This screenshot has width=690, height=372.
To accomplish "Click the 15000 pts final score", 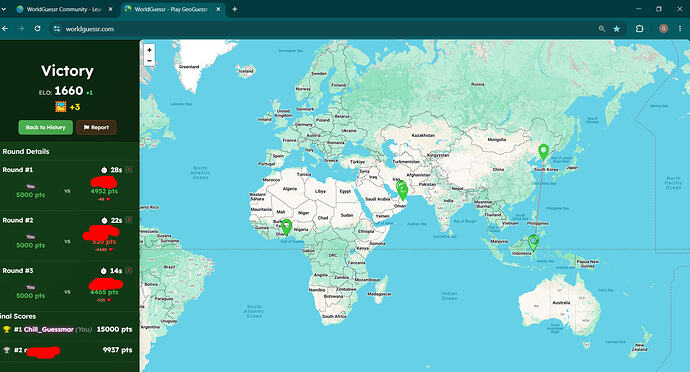I will coord(114,329).
